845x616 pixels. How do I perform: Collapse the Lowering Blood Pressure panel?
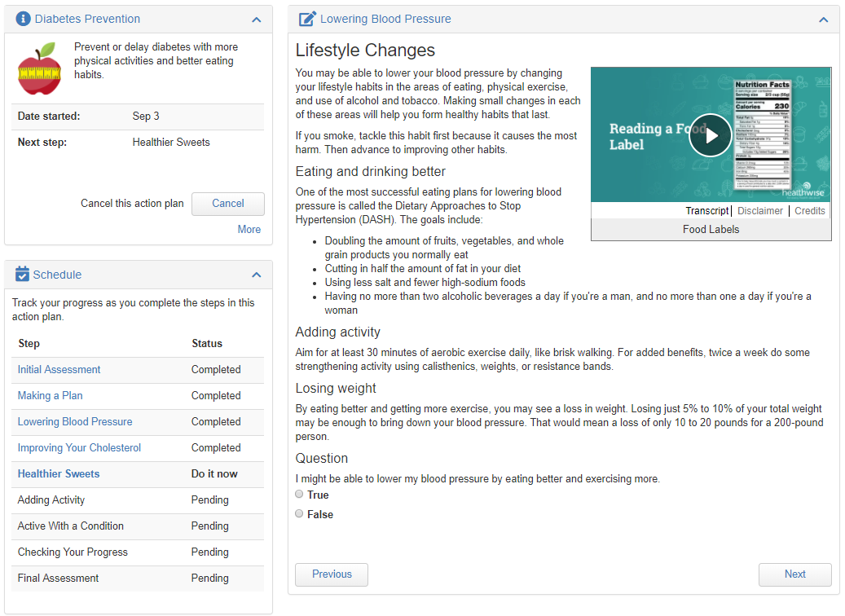[824, 20]
